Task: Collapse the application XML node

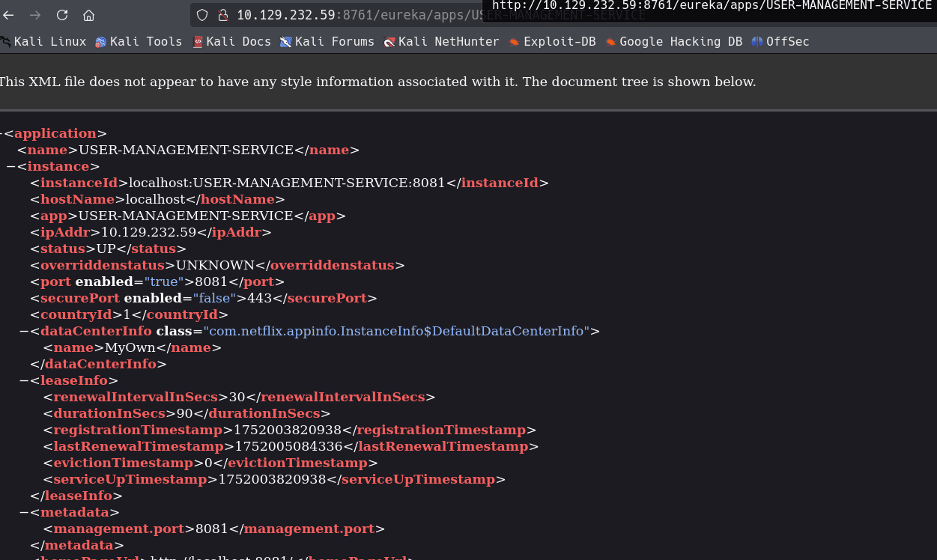Action: 1,134
